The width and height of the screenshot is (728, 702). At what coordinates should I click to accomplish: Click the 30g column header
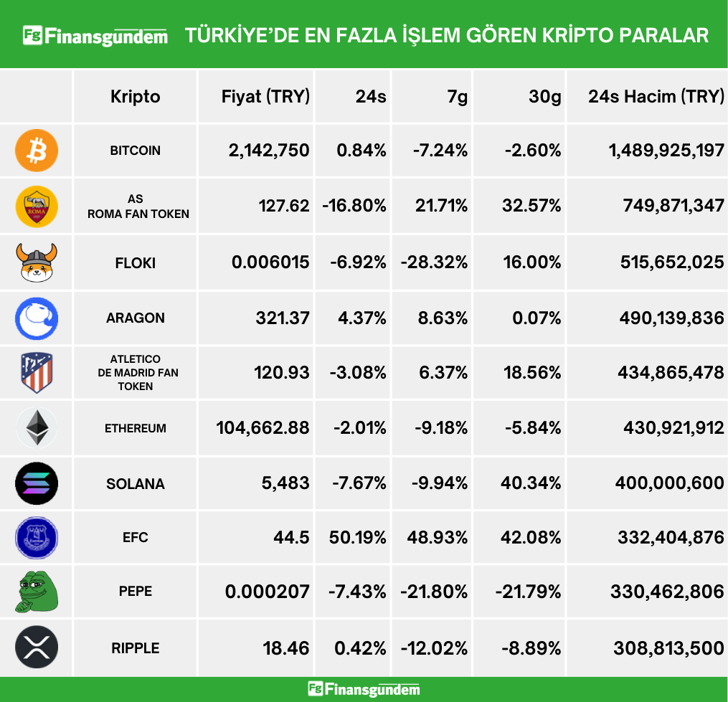click(x=544, y=97)
